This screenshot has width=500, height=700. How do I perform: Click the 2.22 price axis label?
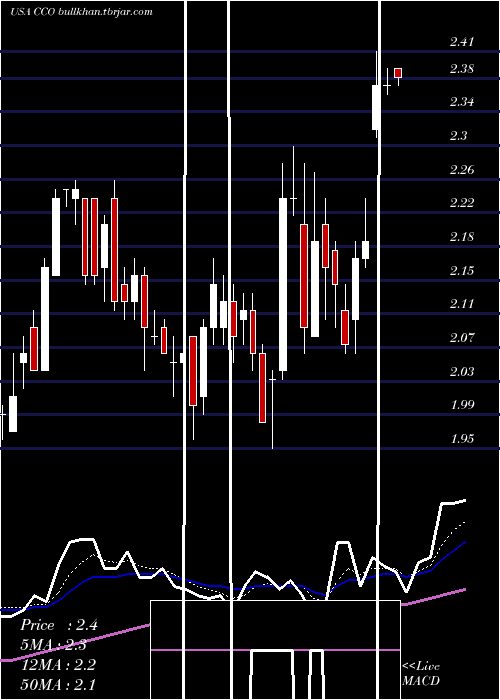[462, 203]
